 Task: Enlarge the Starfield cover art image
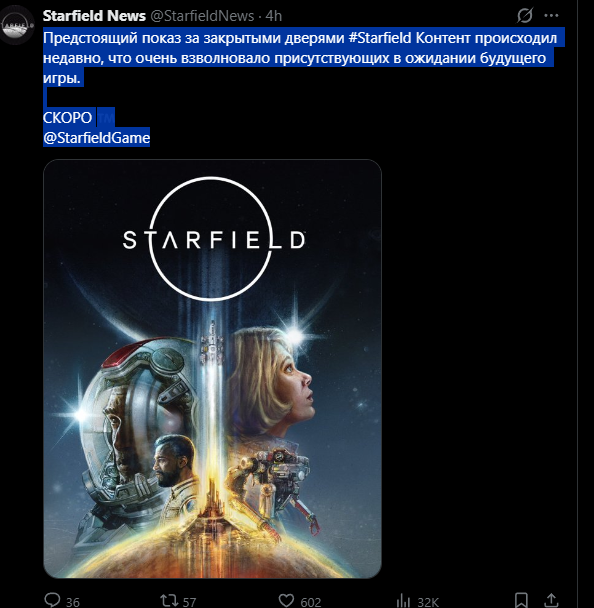(212, 369)
